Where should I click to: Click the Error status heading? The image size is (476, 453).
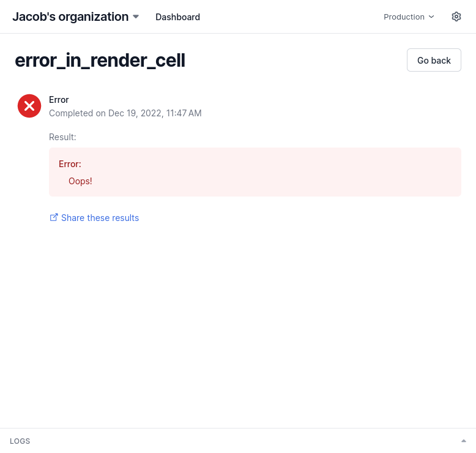59,100
